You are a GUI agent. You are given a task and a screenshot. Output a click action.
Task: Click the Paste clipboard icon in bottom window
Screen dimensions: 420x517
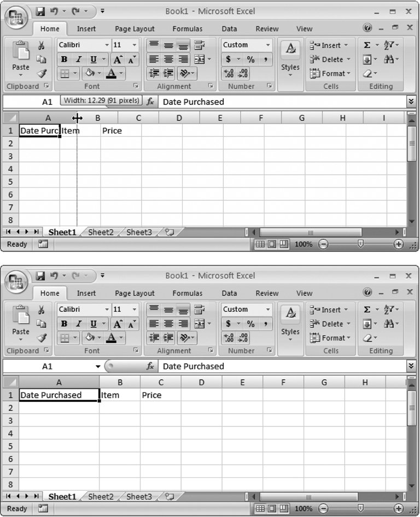click(x=20, y=315)
